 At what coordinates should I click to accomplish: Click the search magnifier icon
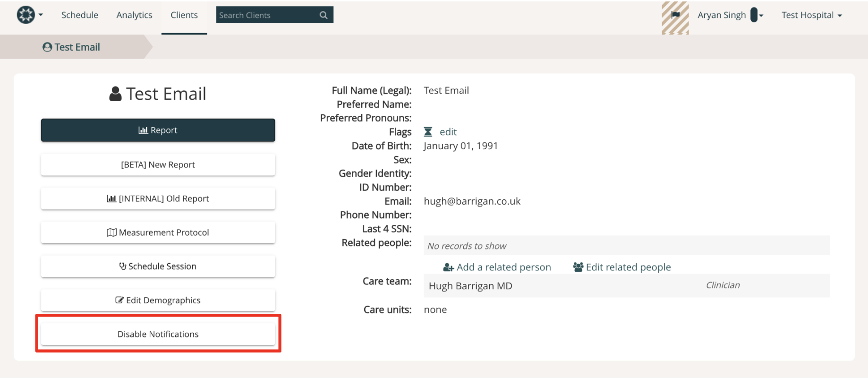point(323,15)
